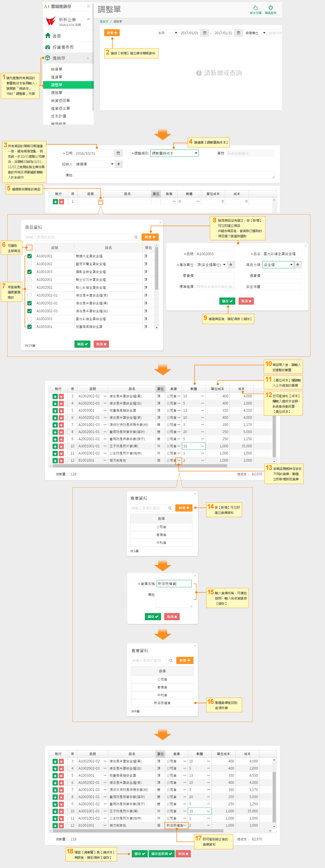Click the 儲存並新增 button at the bottom
The height and width of the screenshot is (868, 325).
pyautogui.click(x=162, y=853)
